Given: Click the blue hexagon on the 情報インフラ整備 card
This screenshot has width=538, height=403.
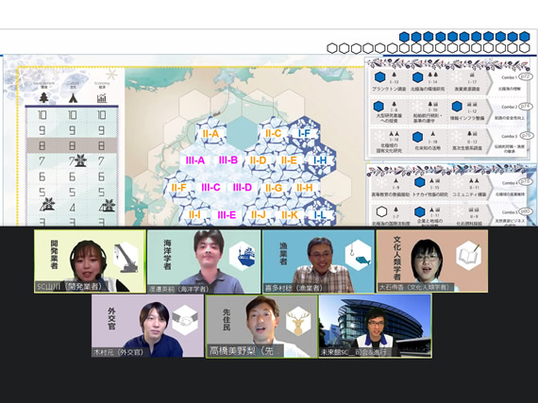Looking at the screenshot, I should (457, 107).
